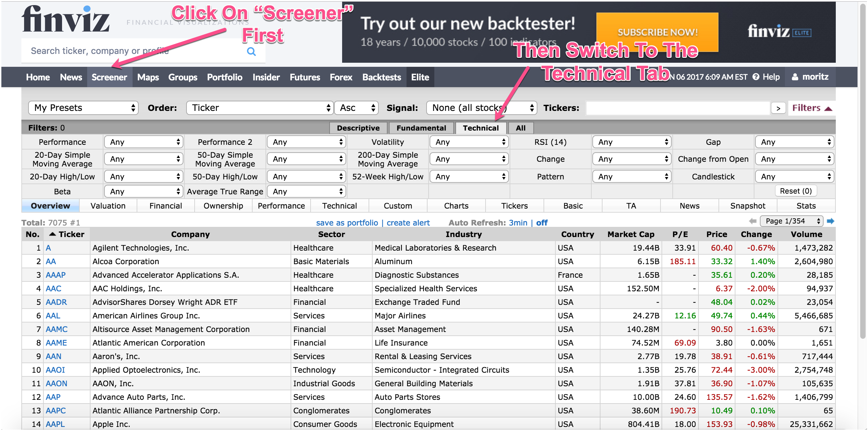The height and width of the screenshot is (431, 868).
Task: Open the My Presets dropdown
Action: (x=83, y=108)
